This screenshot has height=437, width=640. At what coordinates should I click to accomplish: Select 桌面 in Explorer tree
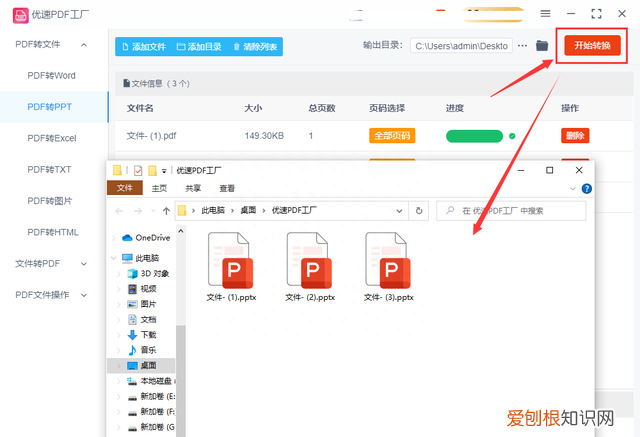(141, 366)
